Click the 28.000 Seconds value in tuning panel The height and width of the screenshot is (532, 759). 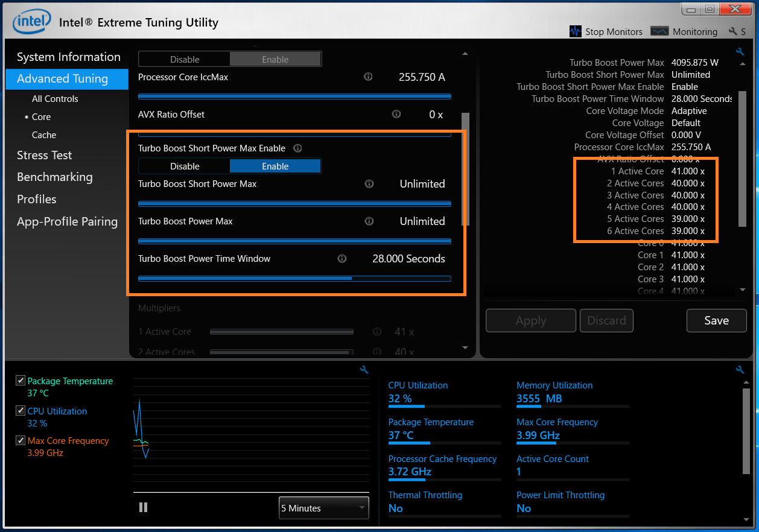pyautogui.click(x=408, y=259)
